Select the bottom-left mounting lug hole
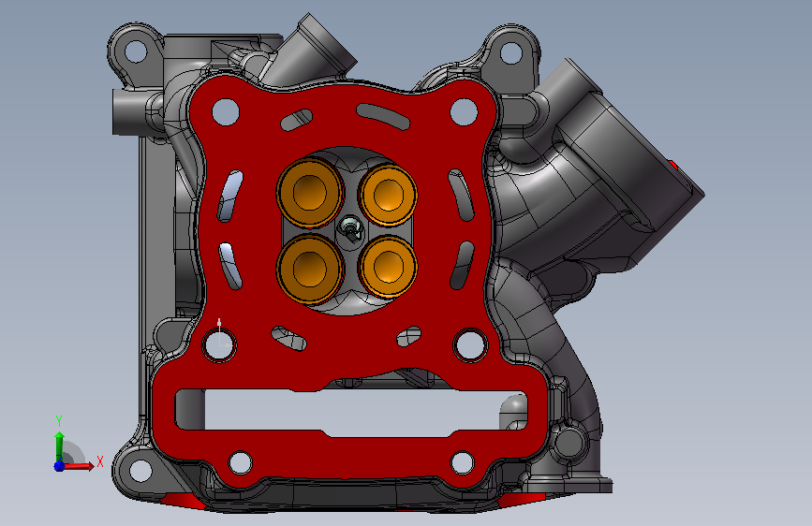The image size is (812, 526). point(140,471)
